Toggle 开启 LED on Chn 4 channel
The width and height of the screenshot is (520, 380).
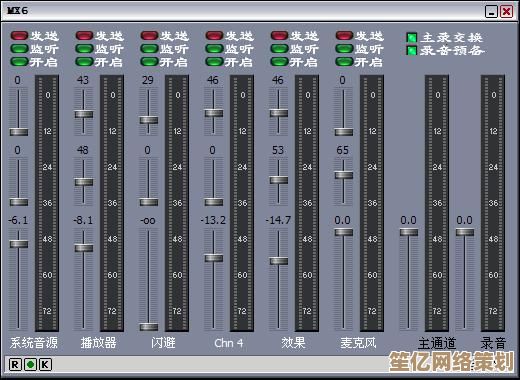(x=214, y=62)
